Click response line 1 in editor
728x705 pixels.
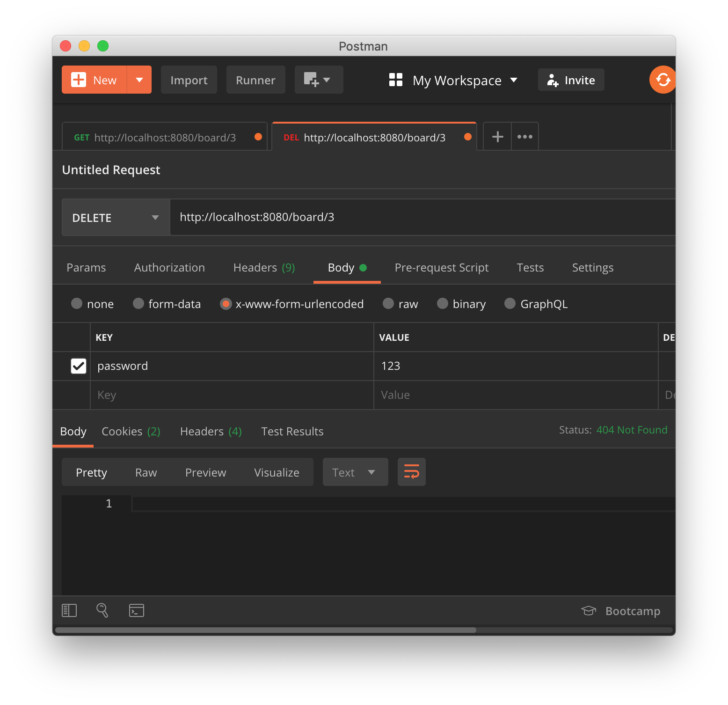[x=403, y=504]
